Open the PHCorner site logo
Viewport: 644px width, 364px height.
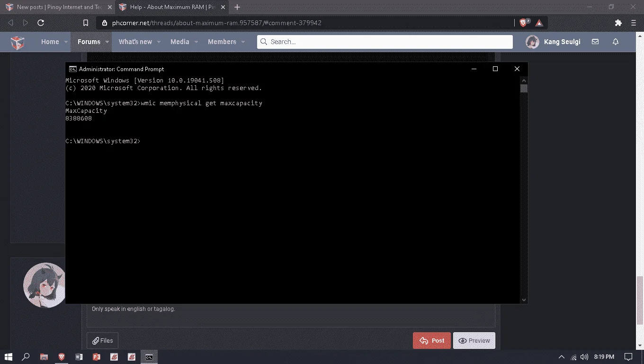point(18,42)
